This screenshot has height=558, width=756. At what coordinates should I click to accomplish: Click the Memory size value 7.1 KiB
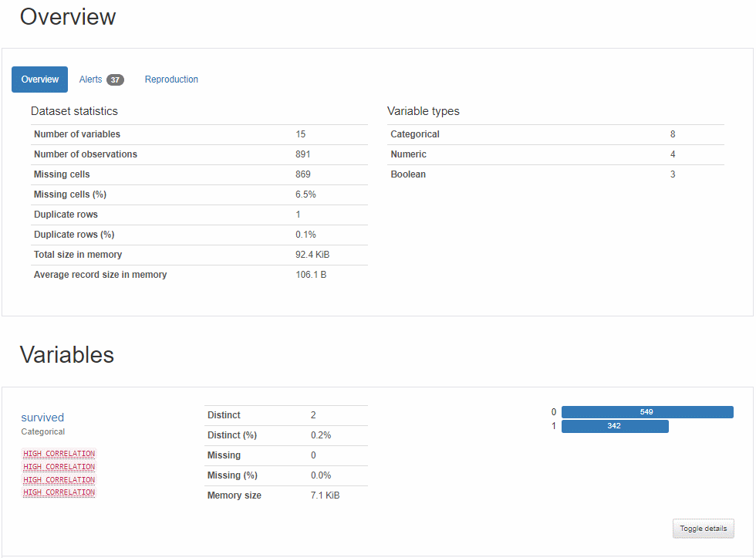coord(325,495)
